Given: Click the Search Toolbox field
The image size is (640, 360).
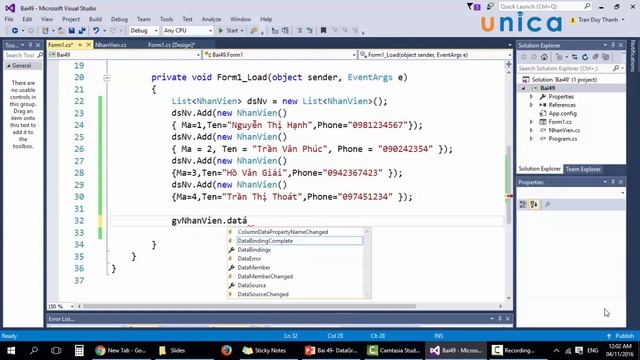Looking at the screenshot, I should 23,55.
